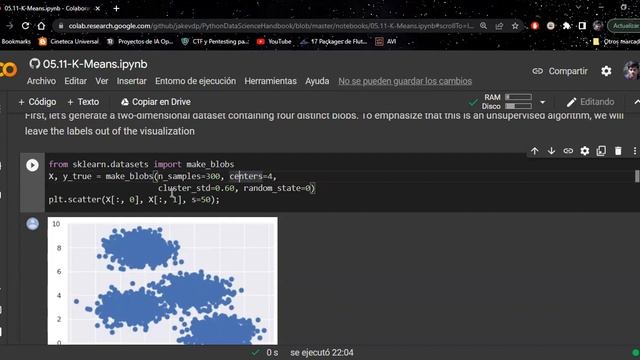Open Ver menu
640x360 pixels.
pos(102,81)
